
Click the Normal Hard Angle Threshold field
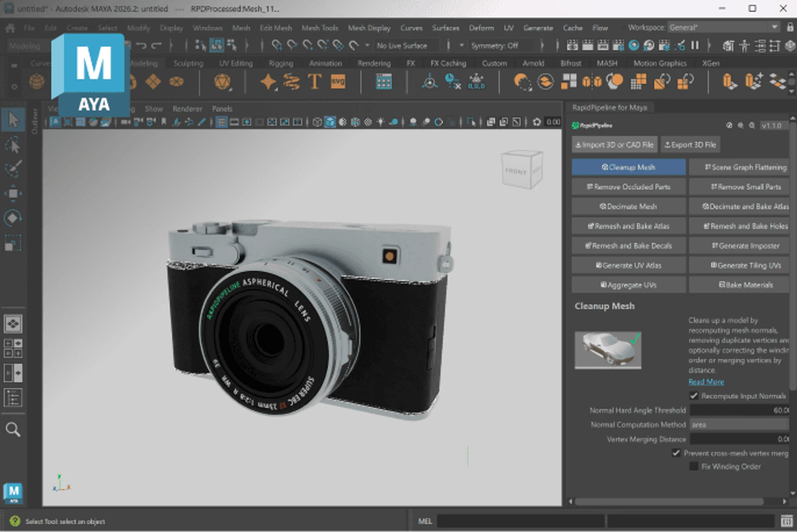pyautogui.click(x=739, y=410)
